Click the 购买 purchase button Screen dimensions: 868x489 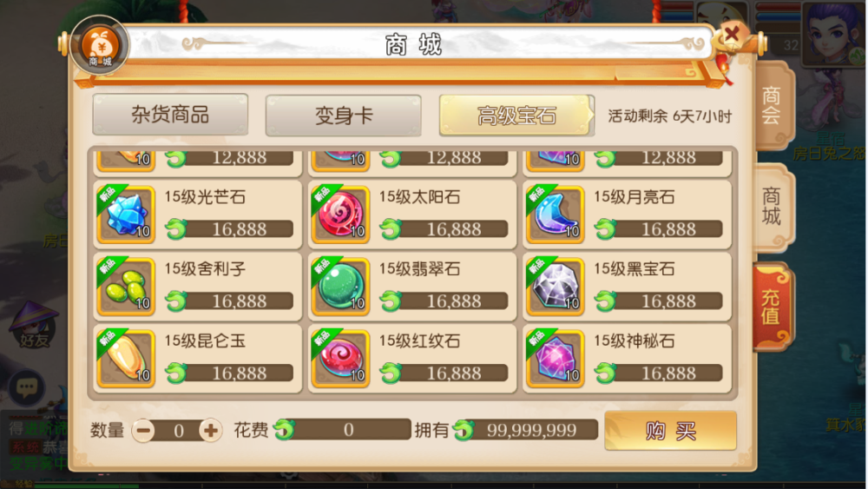670,430
